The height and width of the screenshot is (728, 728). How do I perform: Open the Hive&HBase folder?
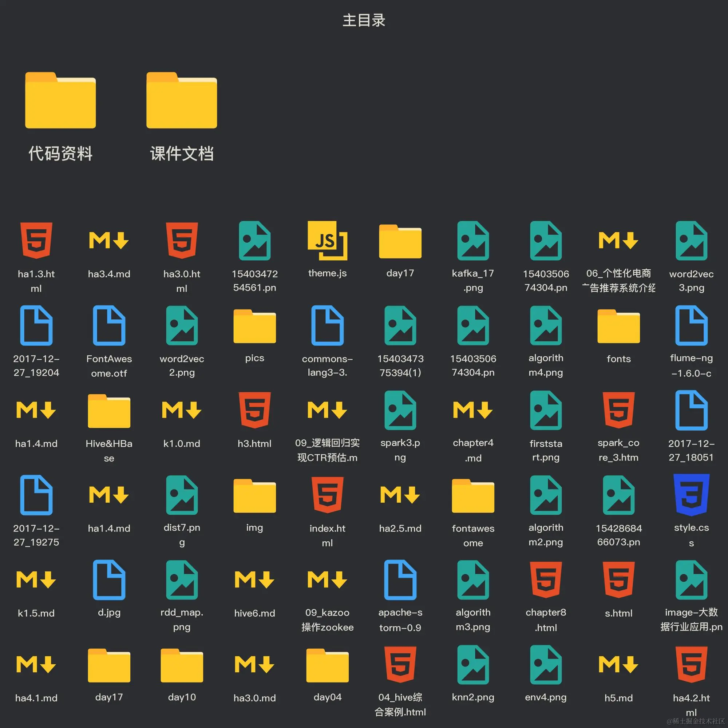click(x=109, y=410)
